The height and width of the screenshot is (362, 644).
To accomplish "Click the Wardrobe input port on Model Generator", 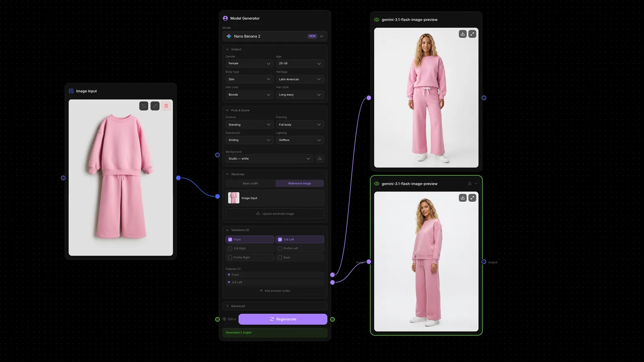I will point(217,196).
